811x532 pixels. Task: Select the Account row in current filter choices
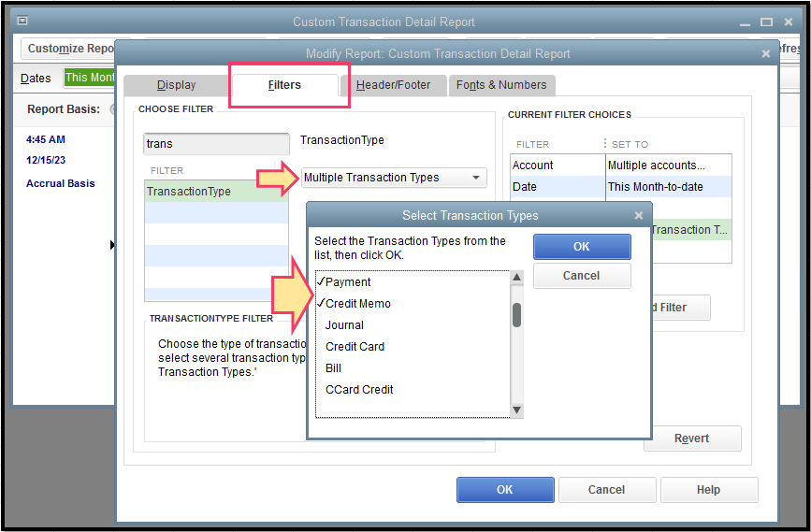(x=621, y=165)
